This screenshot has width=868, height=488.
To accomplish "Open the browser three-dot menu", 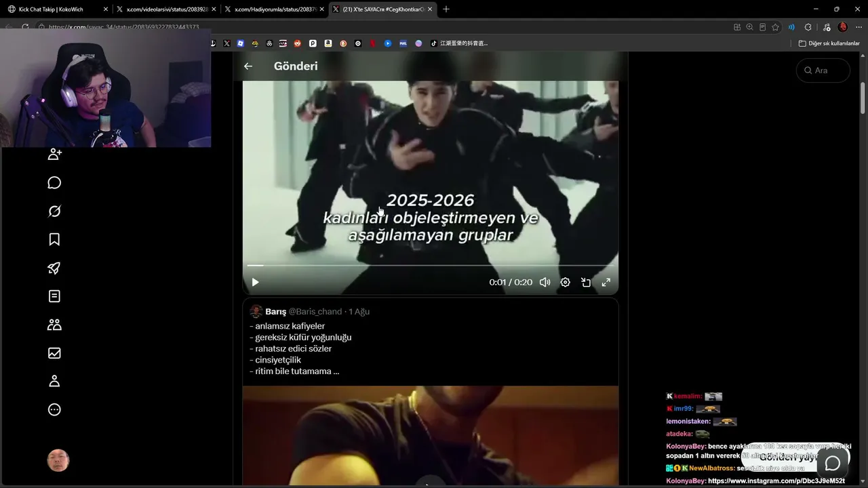I will [858, 27].
